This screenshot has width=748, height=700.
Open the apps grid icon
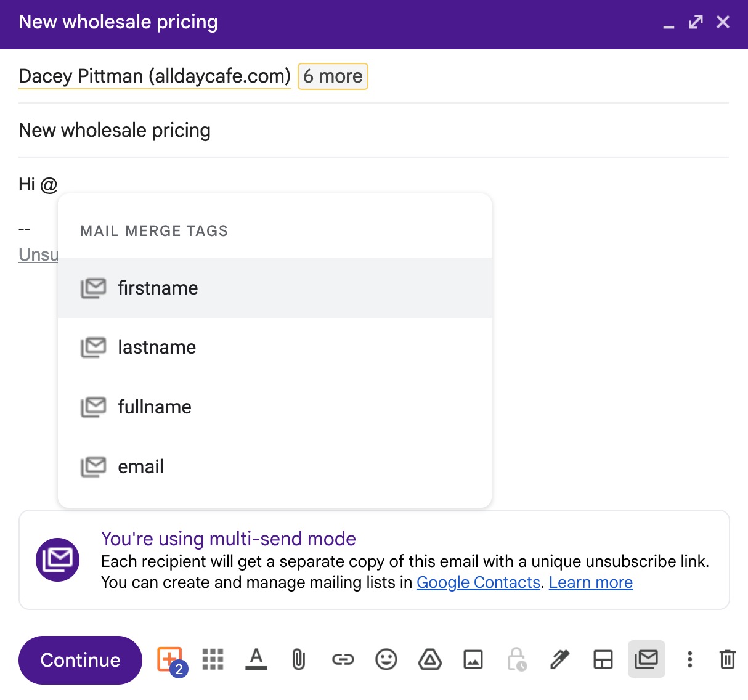[213, 659]
